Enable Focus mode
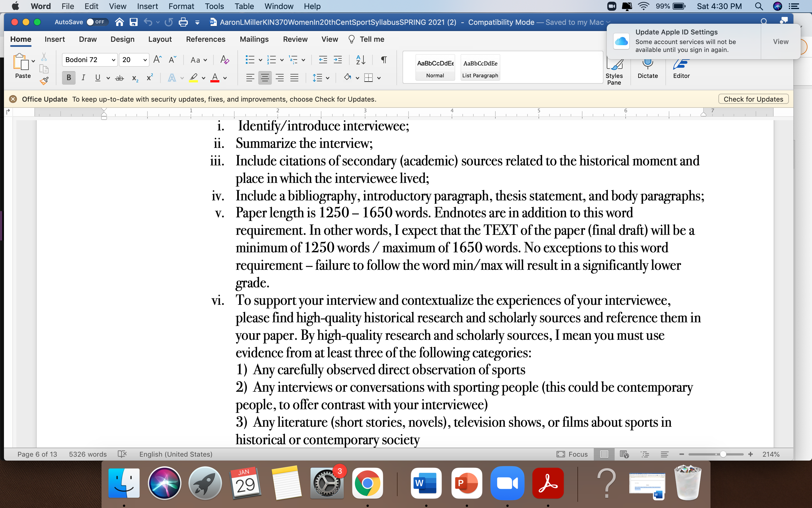This screenshot has width=812, height=508. (x=572, y=454)
